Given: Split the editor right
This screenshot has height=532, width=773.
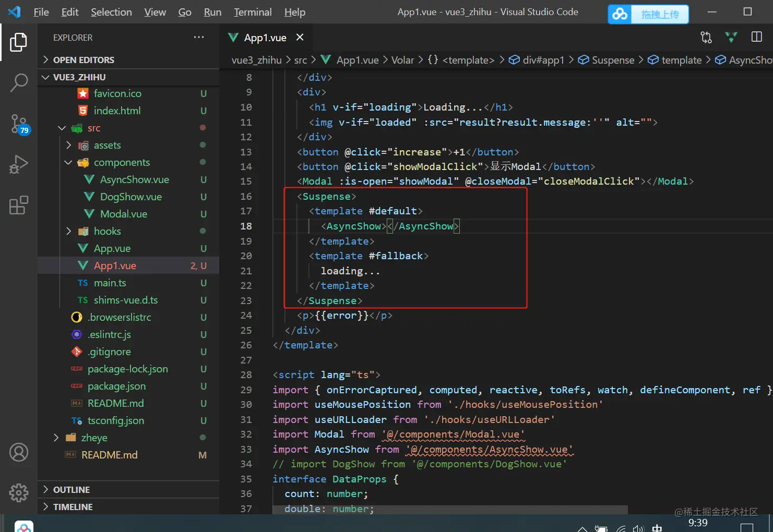Looking at the screenshot, I should pyautogui.click(x=756, y=37).
